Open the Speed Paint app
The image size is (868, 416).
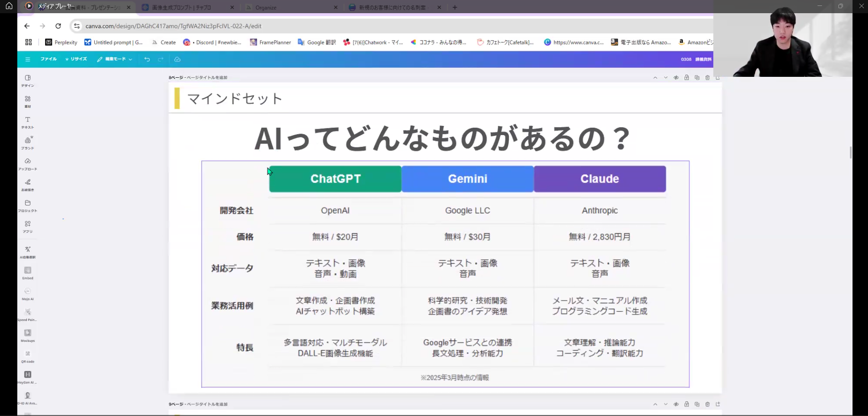28,315
